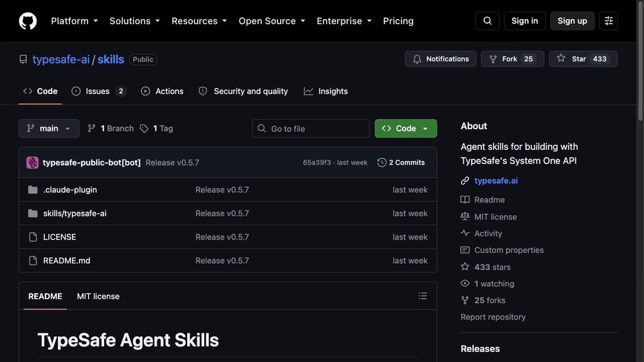Focus the Go to file field
The width and height of the screenshot is (644, 362).
(311, 128)
